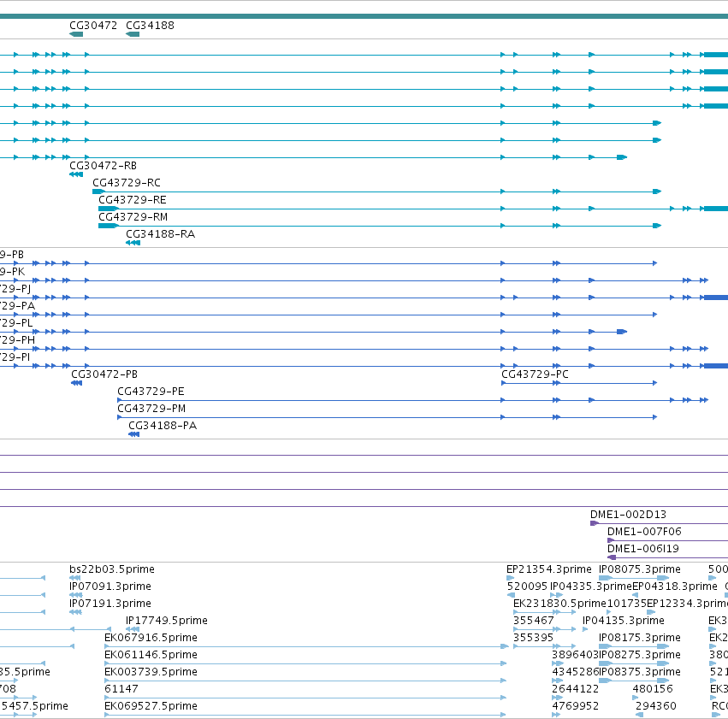Click the feature labeled 480156
728x719 pixels.
coord(653,689)
